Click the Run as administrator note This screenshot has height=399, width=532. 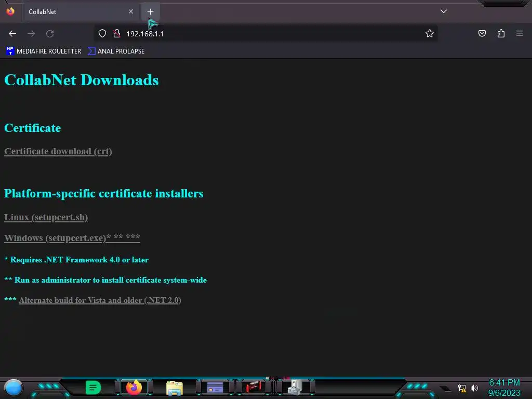(x=105, y=280)
